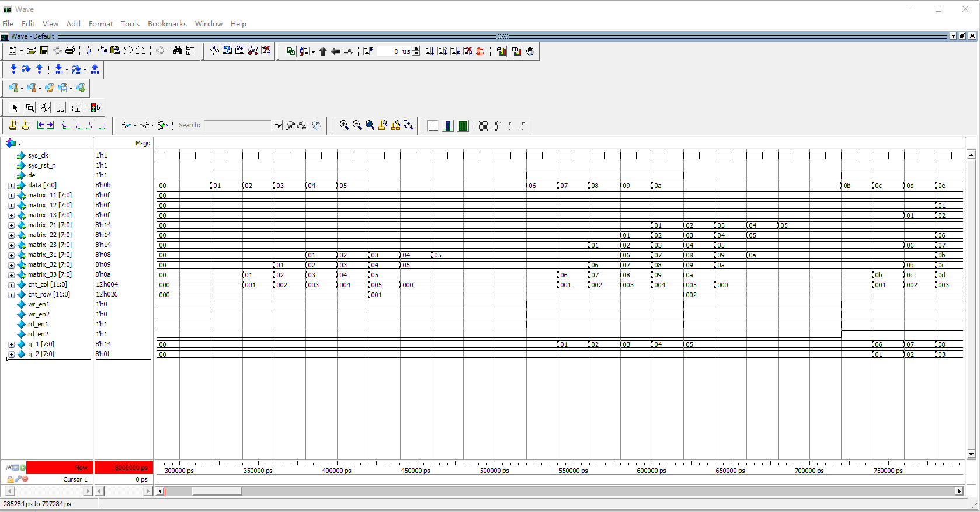Expand the cnt_col [11:0] bus
Viewport: 980px width, 512px height.
[11, 285]
